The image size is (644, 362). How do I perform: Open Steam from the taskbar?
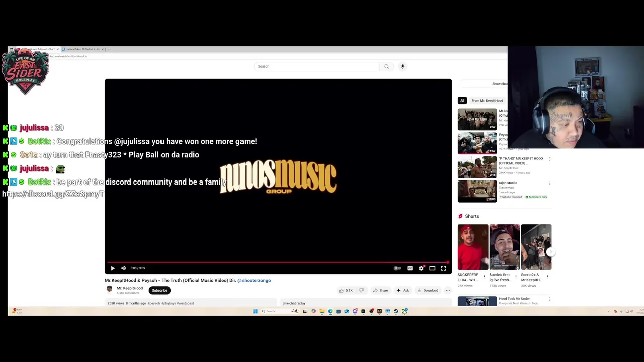pos(396,311)
